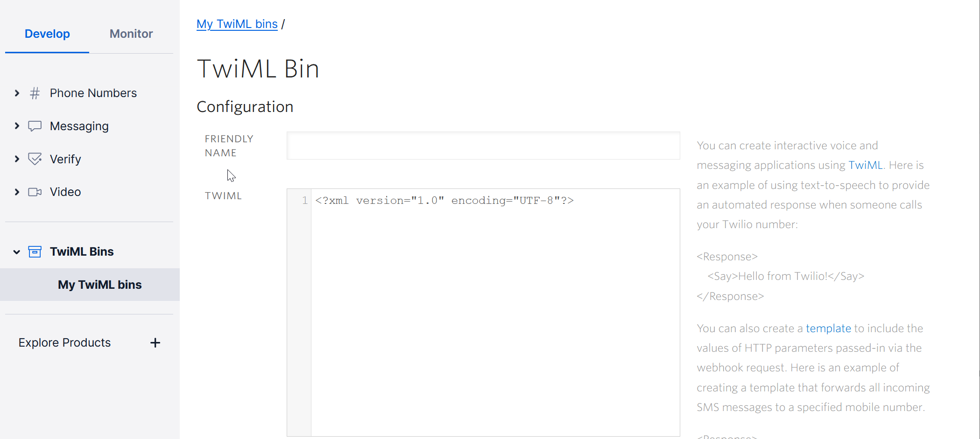Expand the Verify section chevron
The width and height of the screenshot is (980, 439).
pyautogui.click(x=17, y=159)
